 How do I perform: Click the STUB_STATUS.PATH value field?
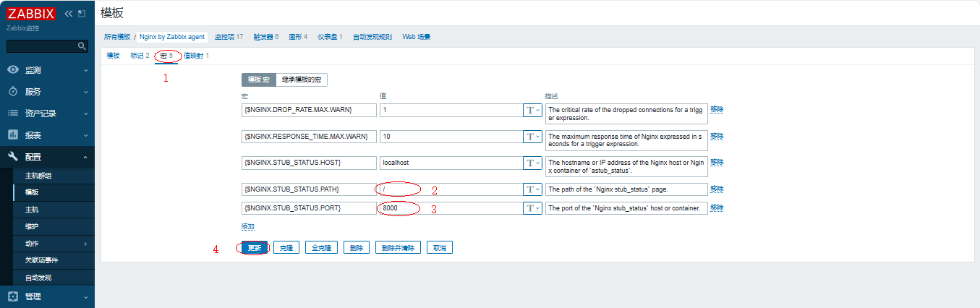[x=448, y=189]
